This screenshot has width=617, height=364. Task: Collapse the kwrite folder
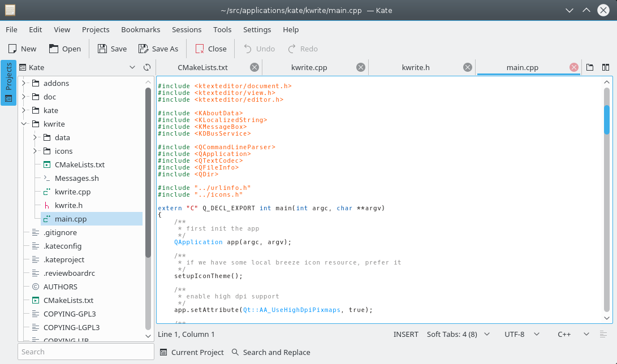coord(24,124)
